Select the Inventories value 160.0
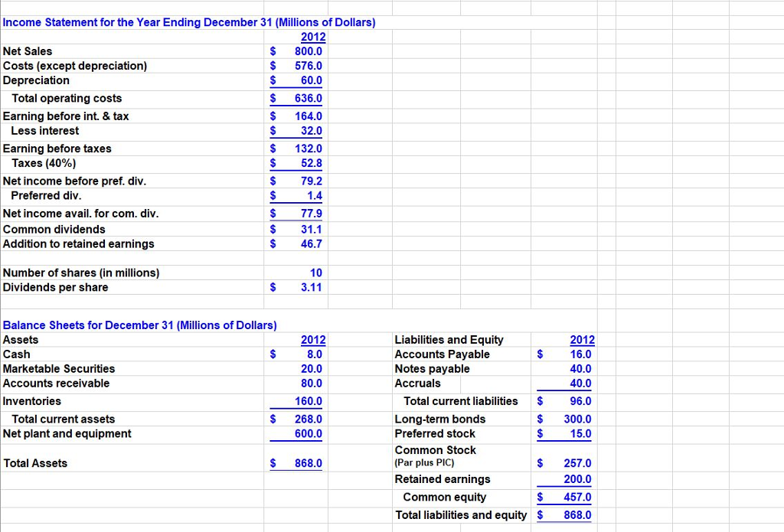 308,401
